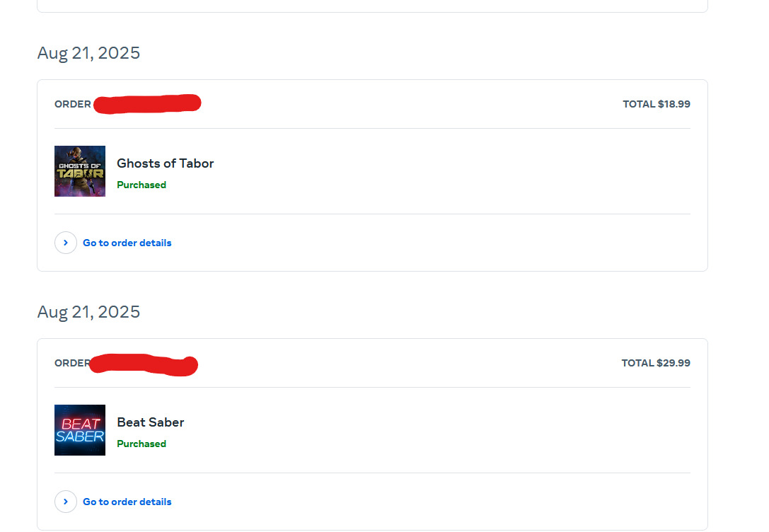Select the Ghosts of Tabor title text

[x=165, y=163]
